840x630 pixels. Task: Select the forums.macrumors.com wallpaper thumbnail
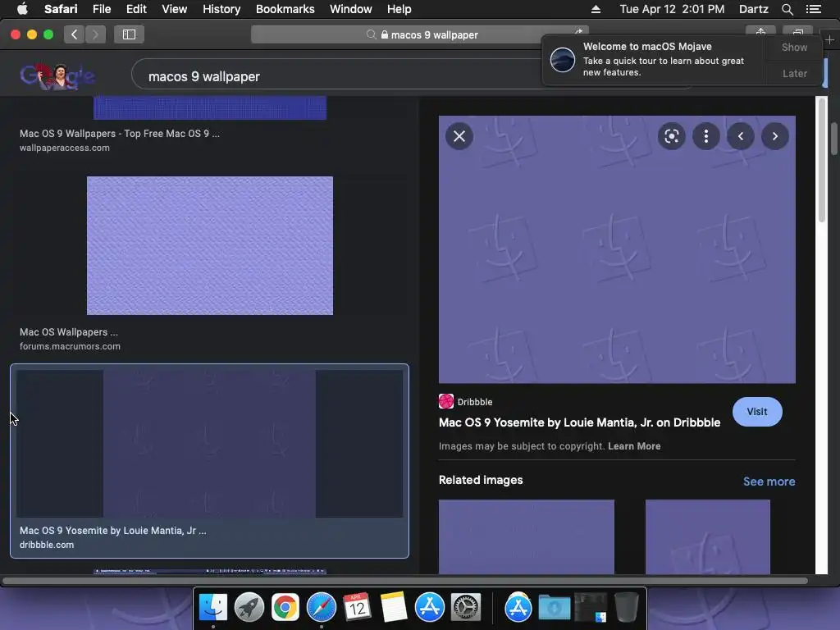click(x=209, y=245)
